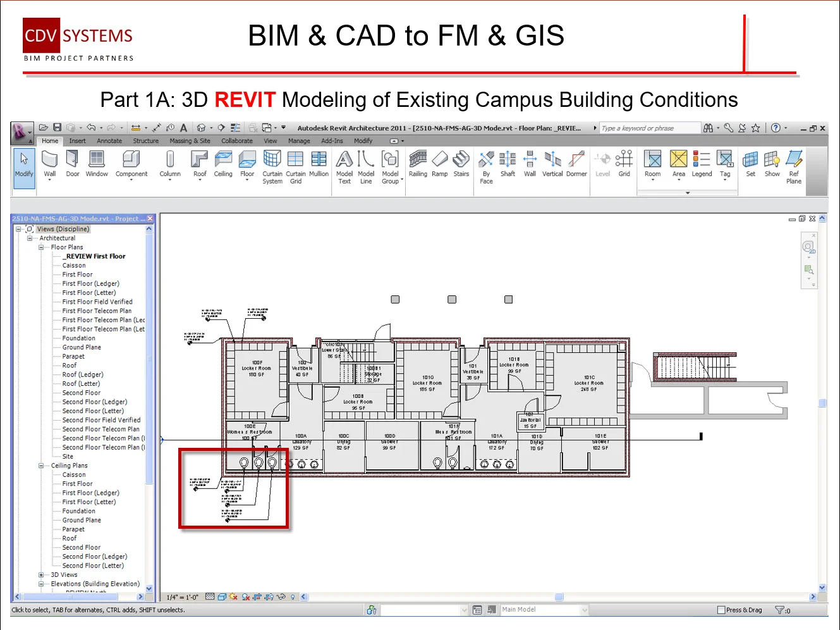Click the 1/4" = 1'-0" view scale
The width and height of the screenshot is (840, 630).
point(182,597)
